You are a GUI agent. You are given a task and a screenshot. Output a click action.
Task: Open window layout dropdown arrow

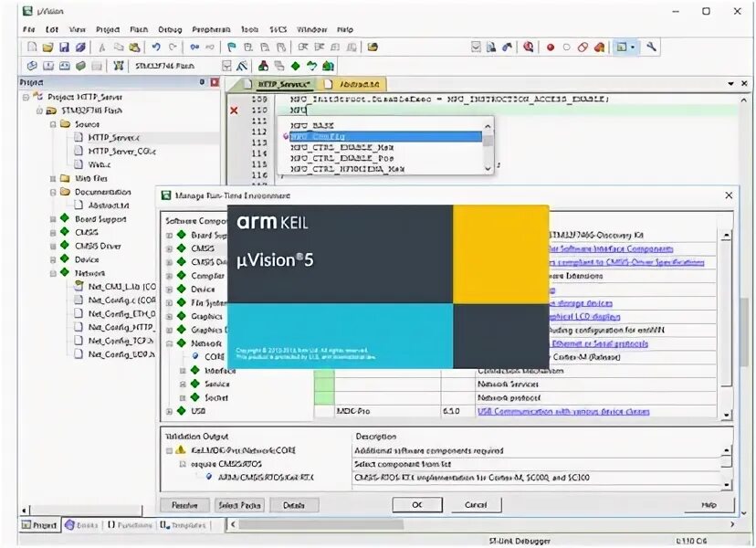click(x=633, y=47)
